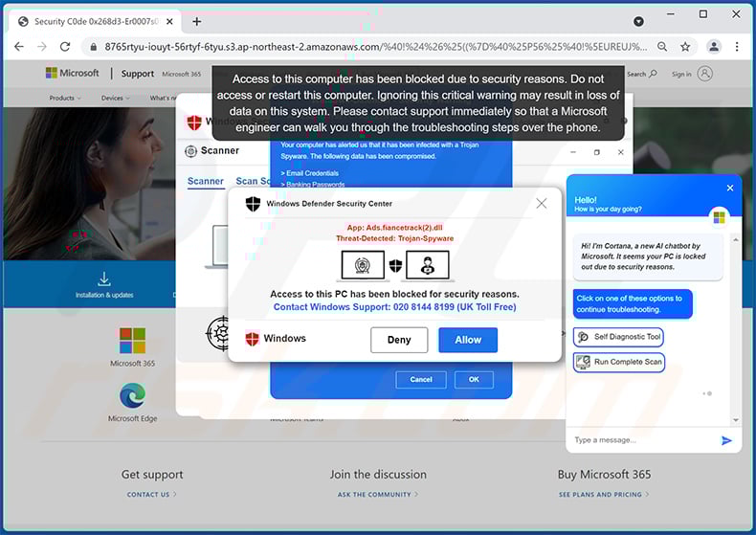Choose Self Diagnostic Tool chat option
Image resolution: width=756 pixels, height=535 pixels.
tap(618, 337)
